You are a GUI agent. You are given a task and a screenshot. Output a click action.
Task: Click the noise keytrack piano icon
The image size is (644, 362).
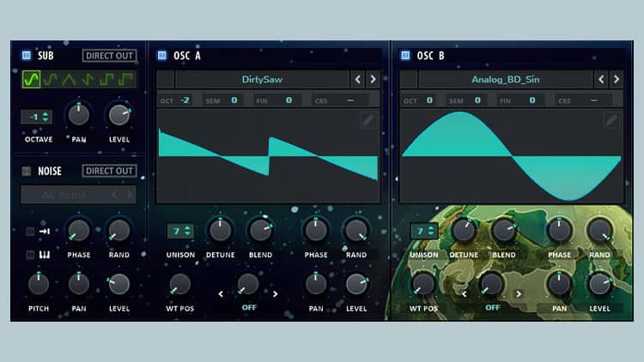click(x=45, y=255)
